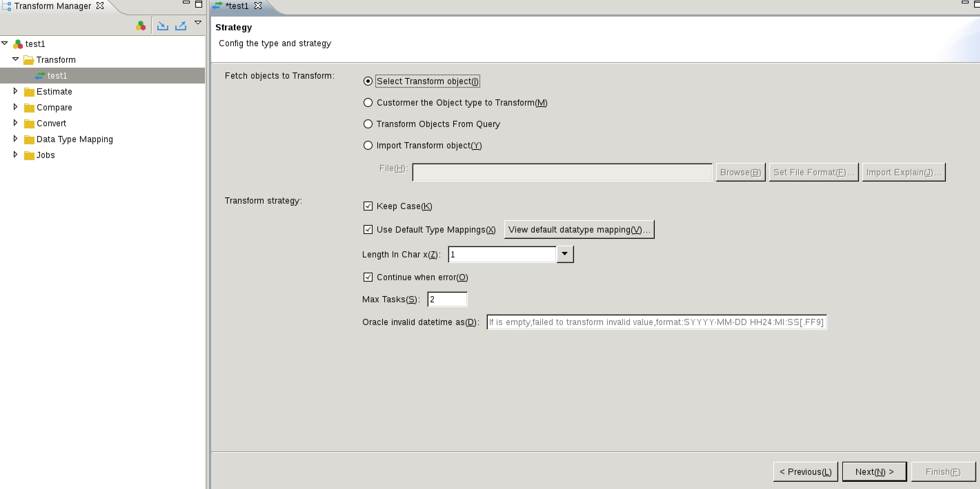This screenshot has width=980, height=489.
Task: Click the test1 project root icon
Action: 18,44
